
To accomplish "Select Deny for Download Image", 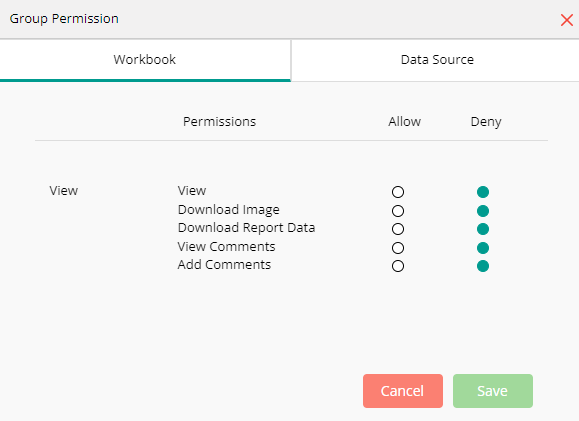I will click(483, 211).
